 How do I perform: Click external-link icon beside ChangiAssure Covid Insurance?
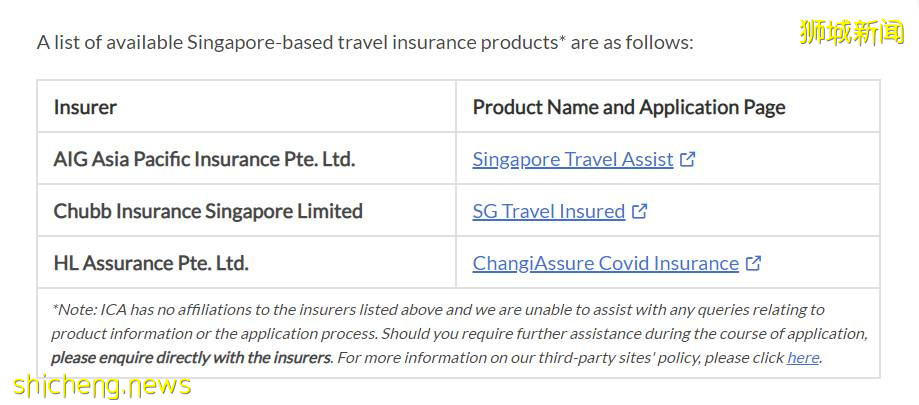754,263
